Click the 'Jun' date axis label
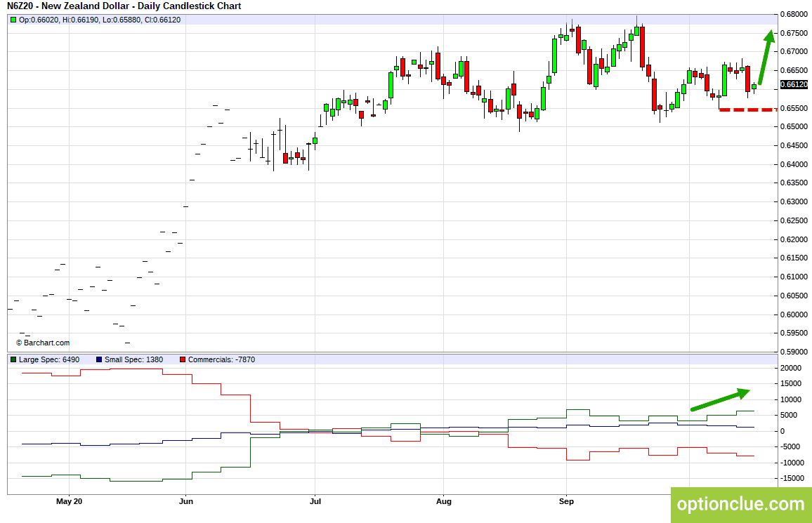 (x=186, y=501)
